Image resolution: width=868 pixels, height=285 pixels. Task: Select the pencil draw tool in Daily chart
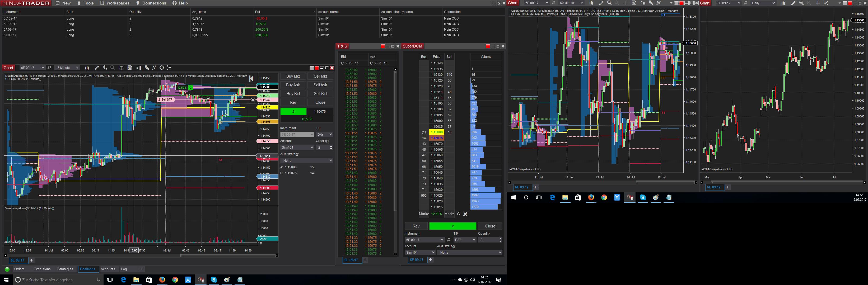click(x=793, y=3)
